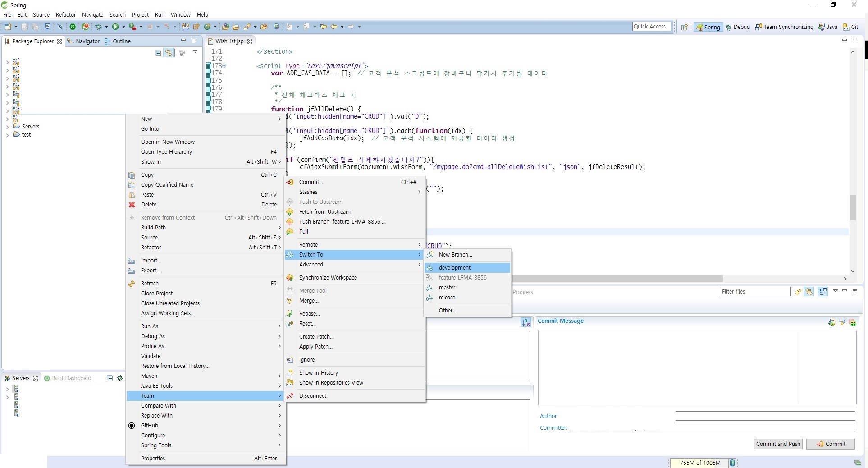Click the Save toolbar icon
The width and height of the screenshot is (868, 468).
pyautogui.click(x=24, y=27)
